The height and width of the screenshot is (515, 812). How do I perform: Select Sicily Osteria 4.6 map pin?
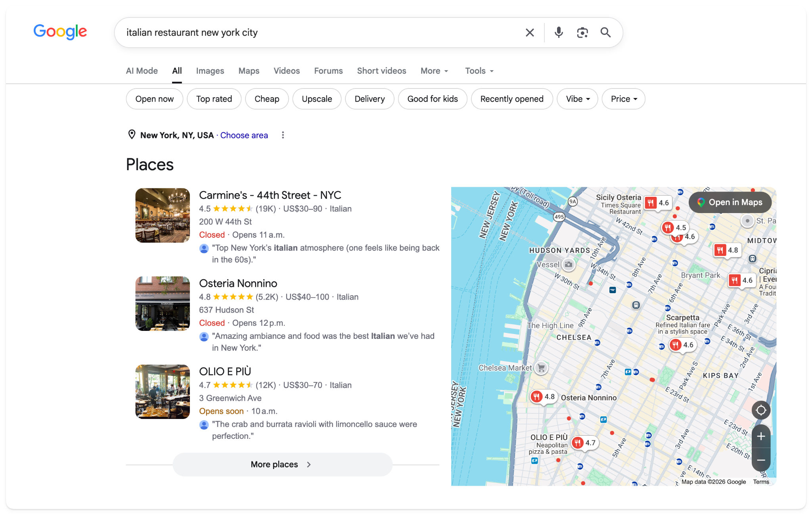pos(658,203)
